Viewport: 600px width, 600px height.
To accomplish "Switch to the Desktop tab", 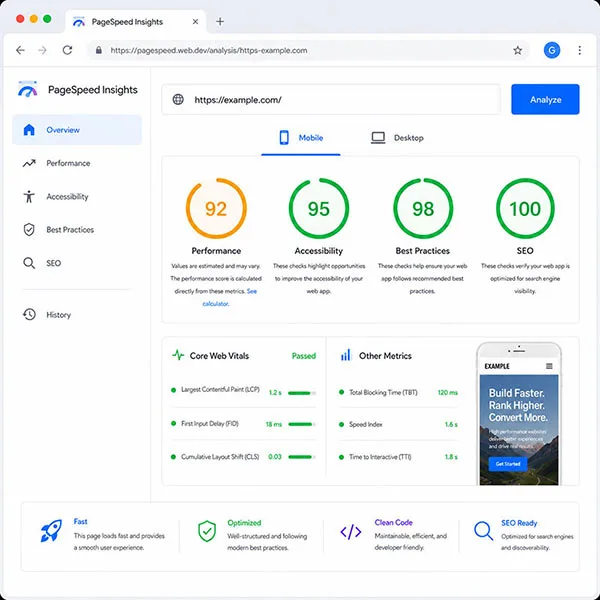I will click(x=397, y=138).
